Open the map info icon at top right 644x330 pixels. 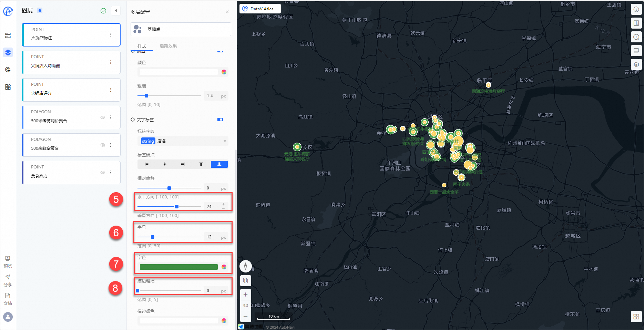(x=636, y=9)
